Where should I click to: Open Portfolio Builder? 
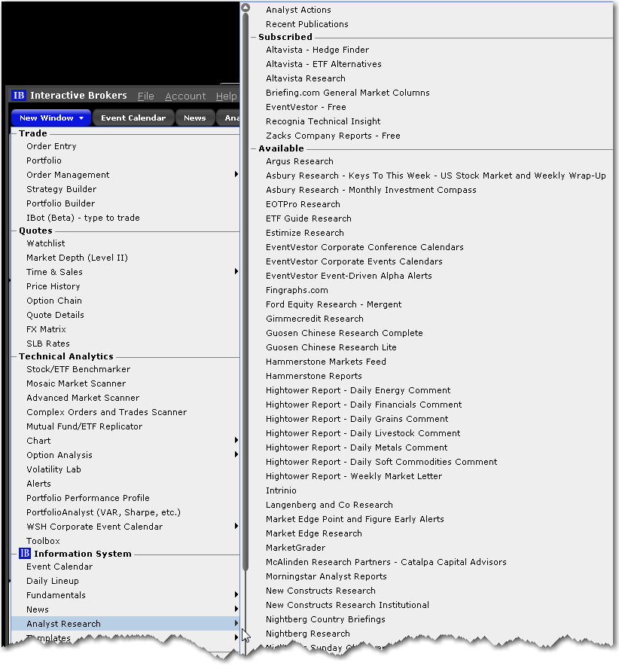click(x=60, y=203)
